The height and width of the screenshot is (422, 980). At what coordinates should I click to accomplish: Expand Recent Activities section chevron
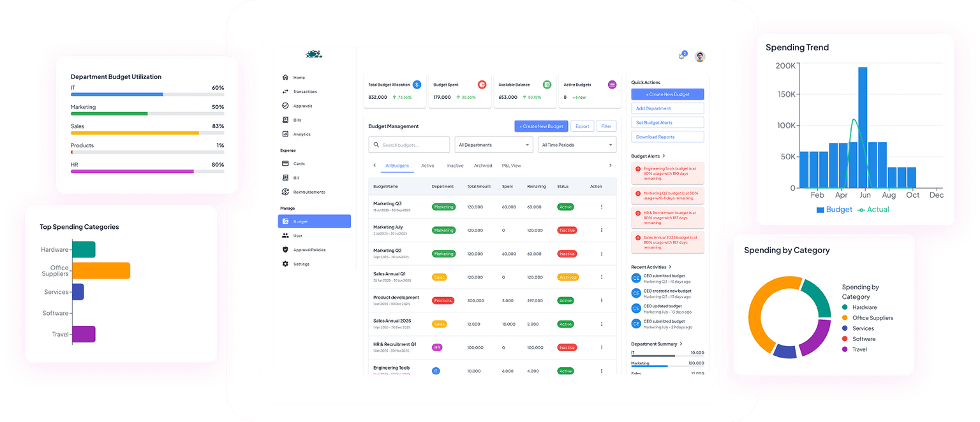(x=670, y=267)
